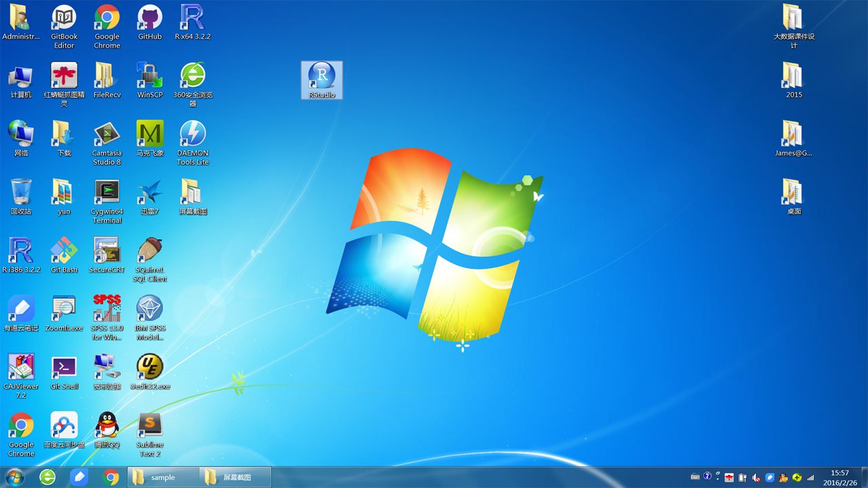Image resolution: width=868 pixels, height=488 pixels.
Task: Open the blue help tray icon
Action: click(708, 476)
